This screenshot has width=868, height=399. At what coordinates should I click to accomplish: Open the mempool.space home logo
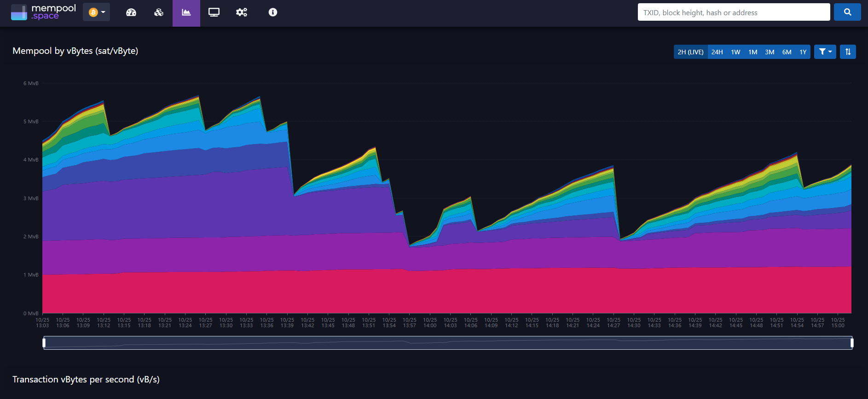tap(43, 12)
